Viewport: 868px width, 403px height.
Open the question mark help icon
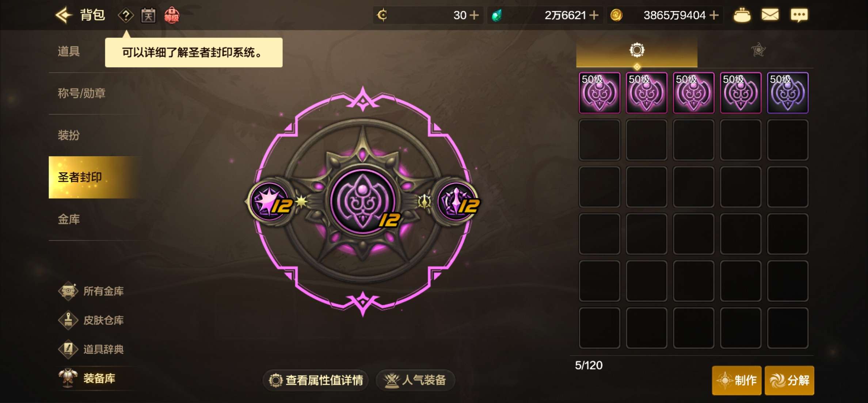(126, 15)
